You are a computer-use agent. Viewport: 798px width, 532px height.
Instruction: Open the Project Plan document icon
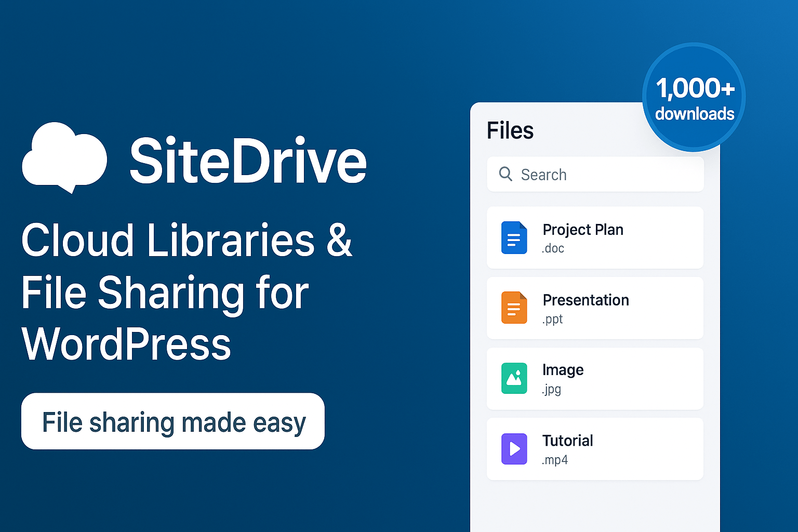coord(513,237)
